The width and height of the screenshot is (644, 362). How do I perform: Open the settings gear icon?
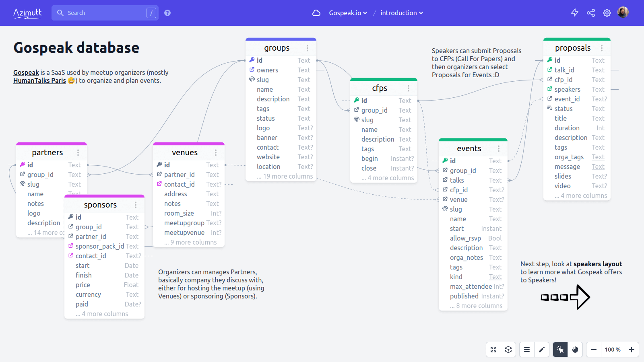[607, 13]
